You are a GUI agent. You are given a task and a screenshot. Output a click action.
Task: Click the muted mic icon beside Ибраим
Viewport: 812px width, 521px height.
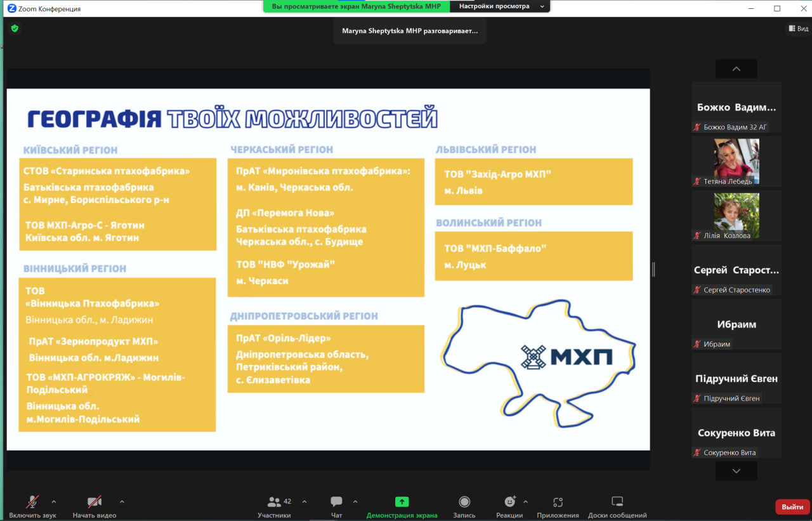pos(697,345)
